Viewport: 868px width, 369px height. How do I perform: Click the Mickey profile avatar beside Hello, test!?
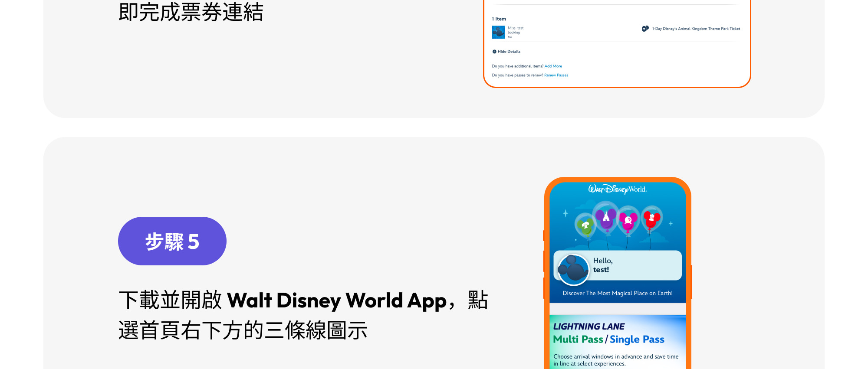[573, 269]
